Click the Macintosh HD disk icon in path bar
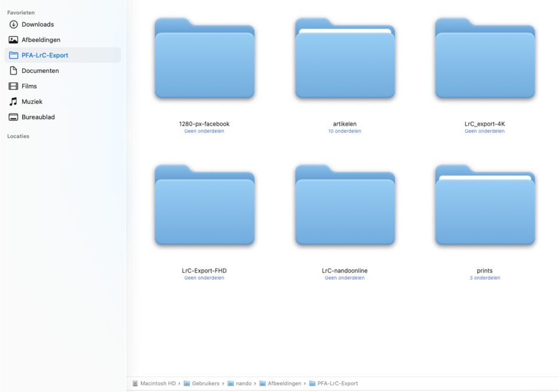 coord(135,383)
